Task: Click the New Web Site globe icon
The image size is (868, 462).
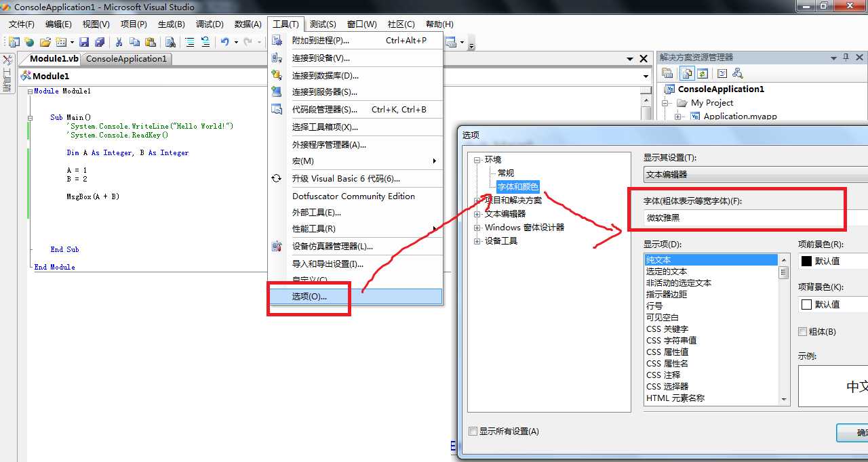Action: [29, 42]
